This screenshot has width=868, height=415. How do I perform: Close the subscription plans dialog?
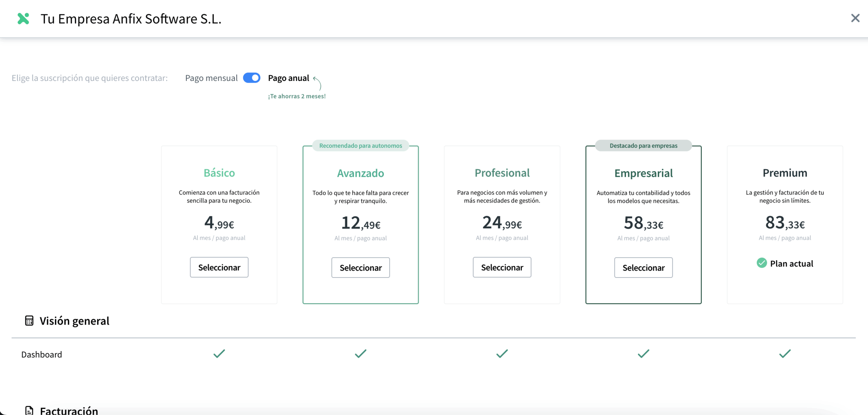855,18
